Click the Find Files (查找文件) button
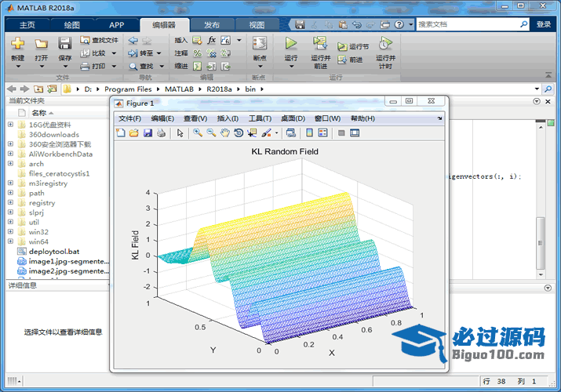Image resolution: width=561 pixels, height=392 pixels. tap(99, 40)
